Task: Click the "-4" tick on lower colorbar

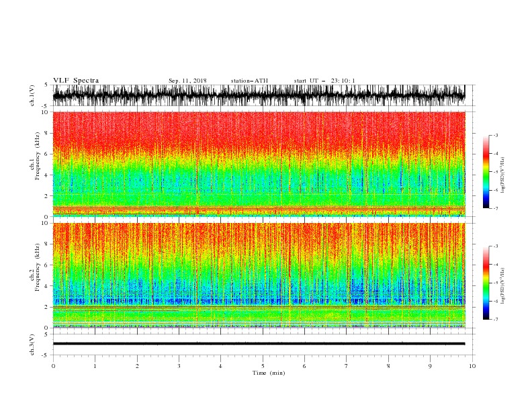Action: pos(496,265)
